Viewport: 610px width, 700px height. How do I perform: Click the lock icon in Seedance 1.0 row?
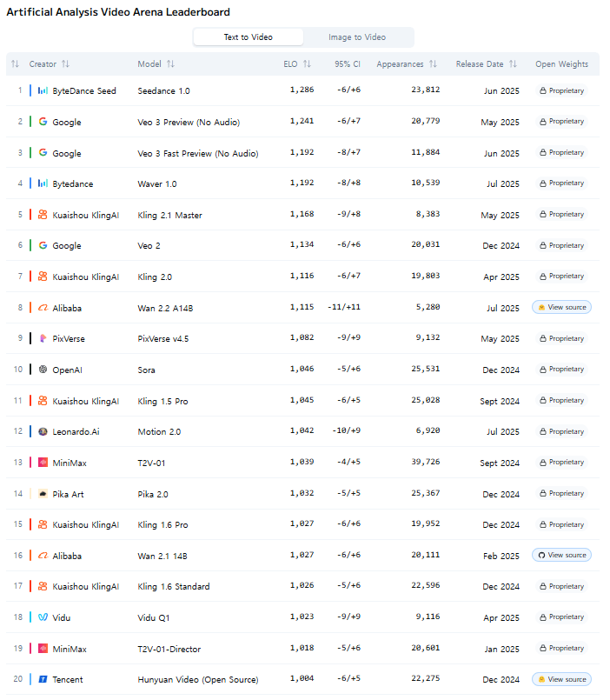(543, 90)
